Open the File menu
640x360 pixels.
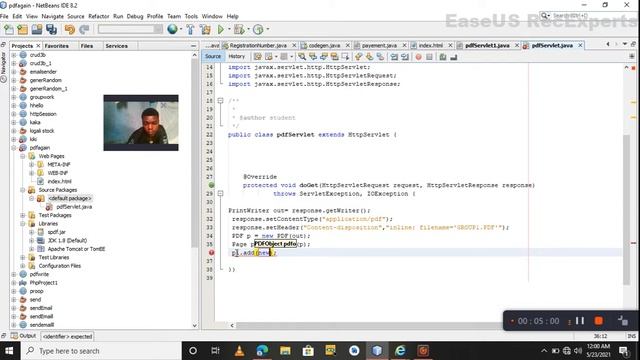click(x=4, y=16)
